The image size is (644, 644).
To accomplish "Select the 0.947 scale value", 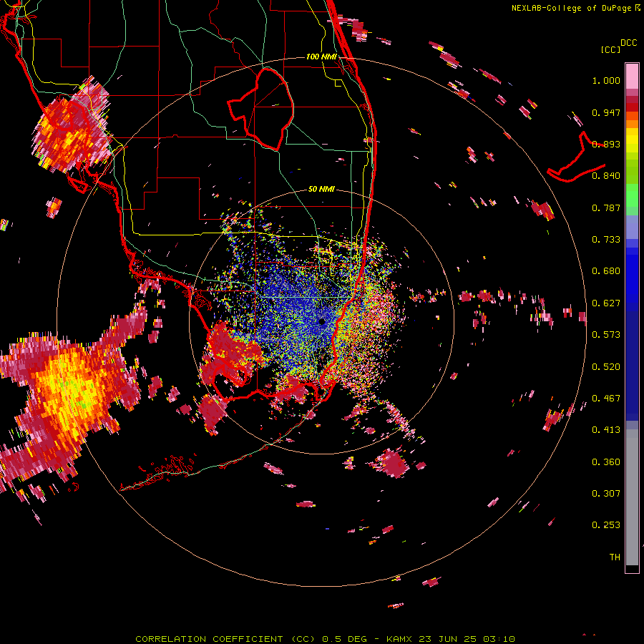I will pos(606,112).
